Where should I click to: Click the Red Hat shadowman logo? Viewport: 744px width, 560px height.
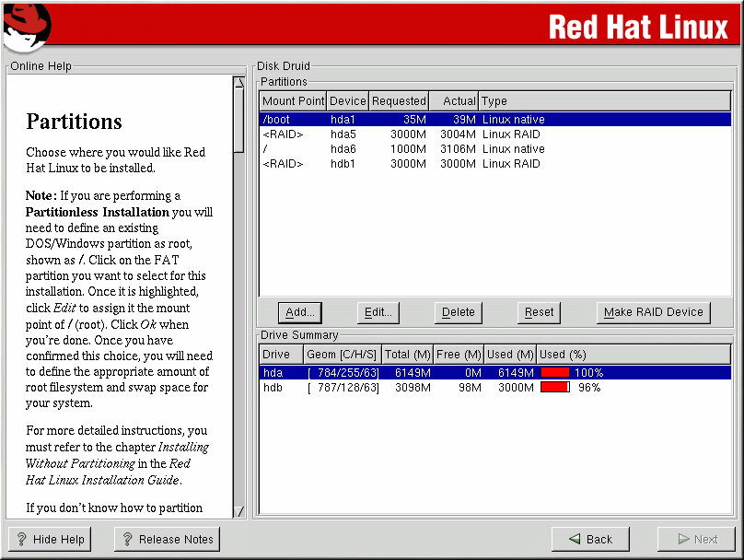click(26, 26)
